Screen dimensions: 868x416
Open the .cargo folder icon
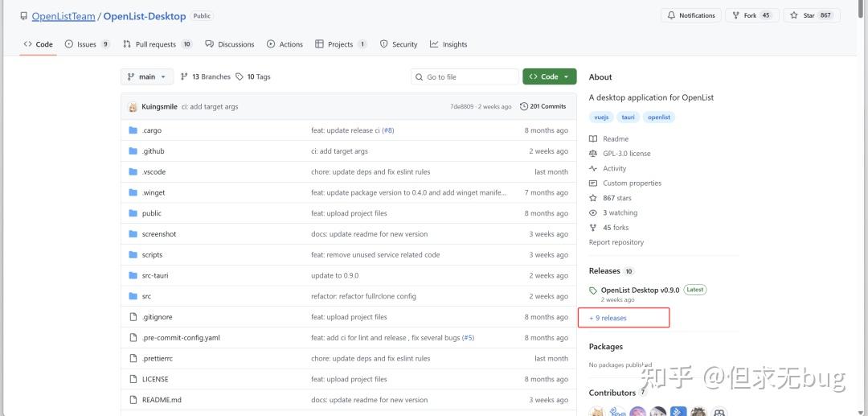[x=133, y=130]
